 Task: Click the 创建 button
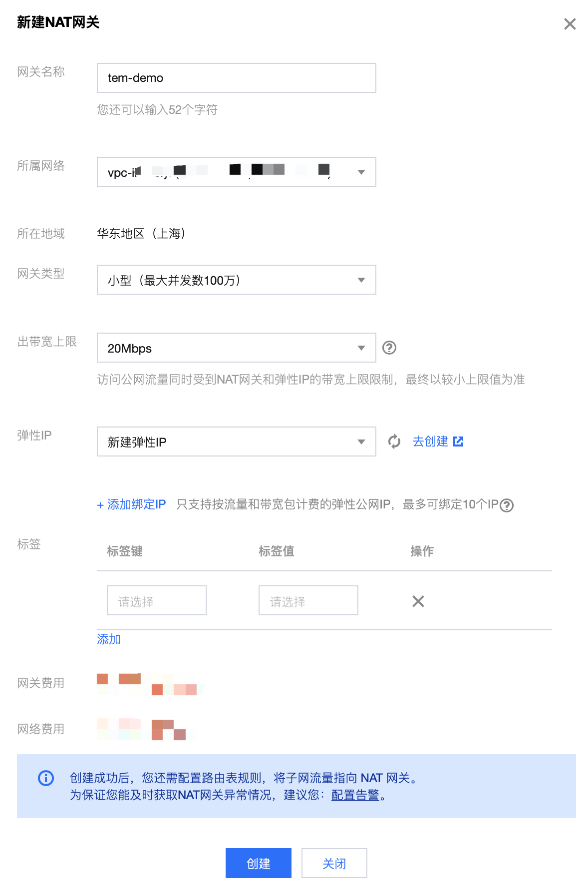(259, 863)
